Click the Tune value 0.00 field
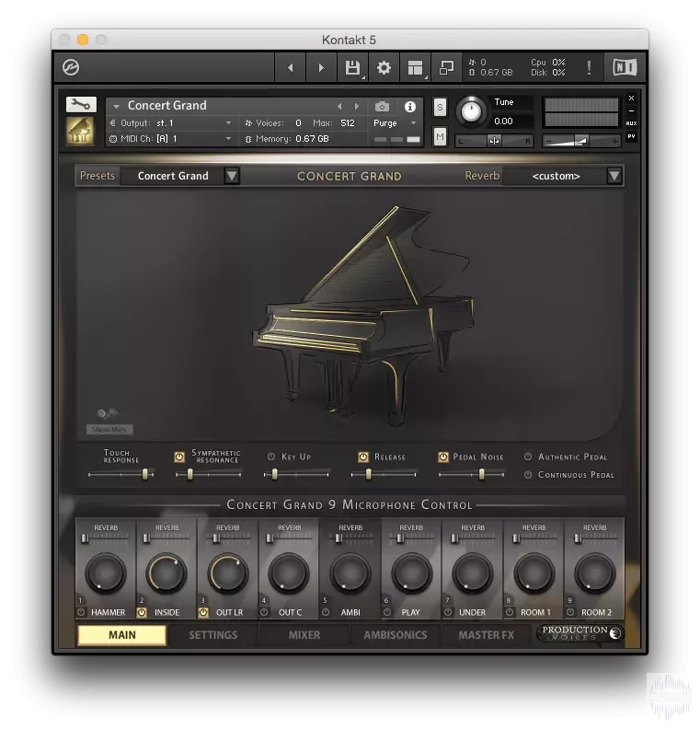This screenshot has height=729, width=700. click(503, 121)
